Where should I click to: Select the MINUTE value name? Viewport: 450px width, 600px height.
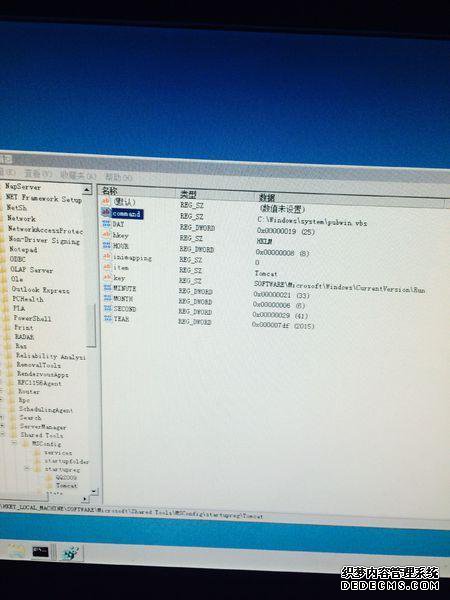point(124,288)
